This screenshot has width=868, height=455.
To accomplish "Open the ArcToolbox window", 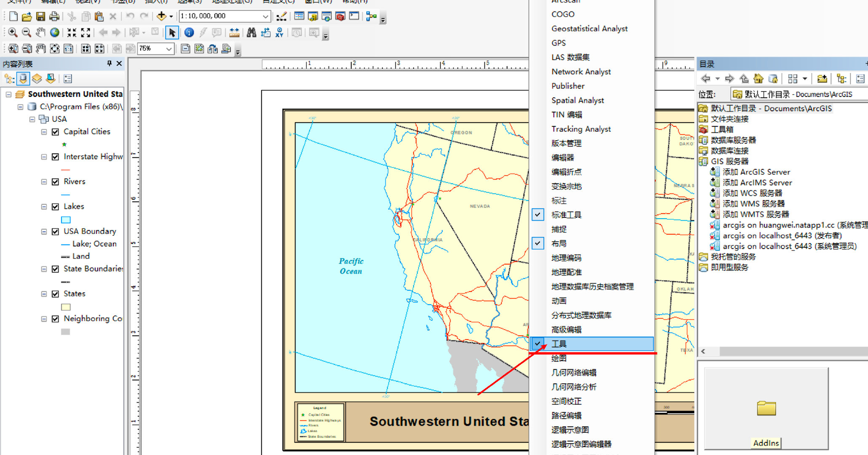I will point(340,16).
